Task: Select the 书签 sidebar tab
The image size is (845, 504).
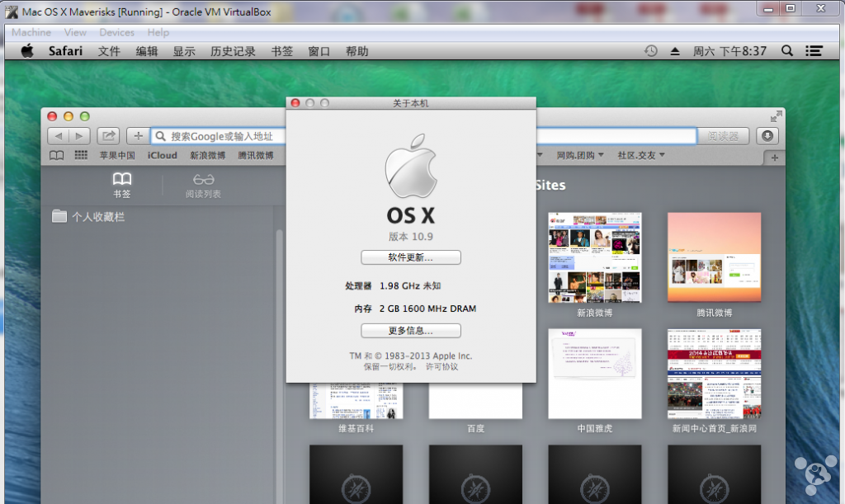Action: pyautogui.click(x=122, y=186)
